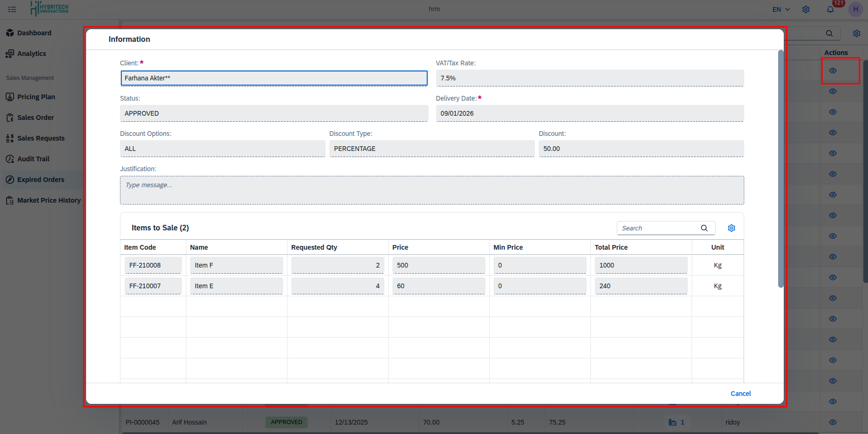
Task: Click the eye view icon for PI-0000045
Action: click(833, 422)
